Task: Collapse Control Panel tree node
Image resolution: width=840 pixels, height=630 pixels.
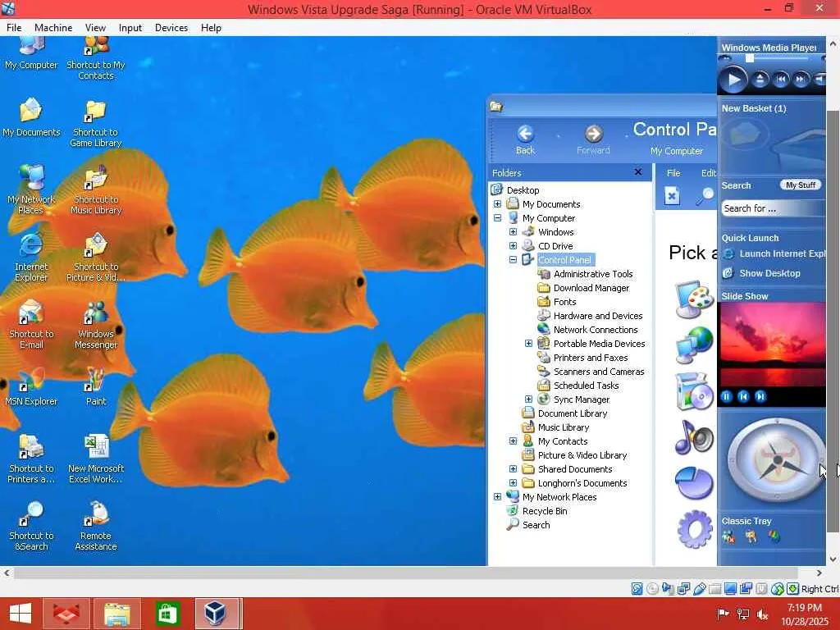Action: coord(513,260)
